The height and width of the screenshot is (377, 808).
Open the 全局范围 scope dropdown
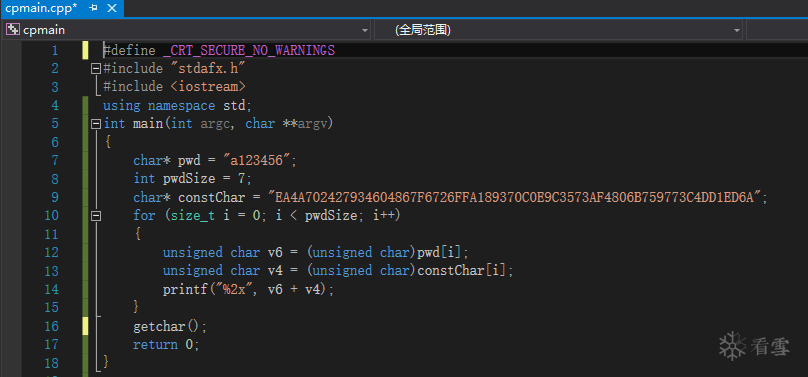[x=737, y=30]
